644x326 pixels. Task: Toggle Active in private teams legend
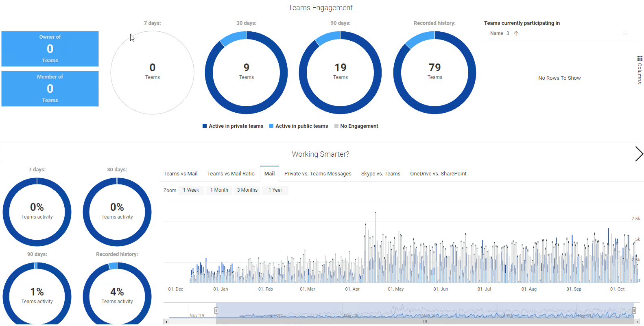233,126
